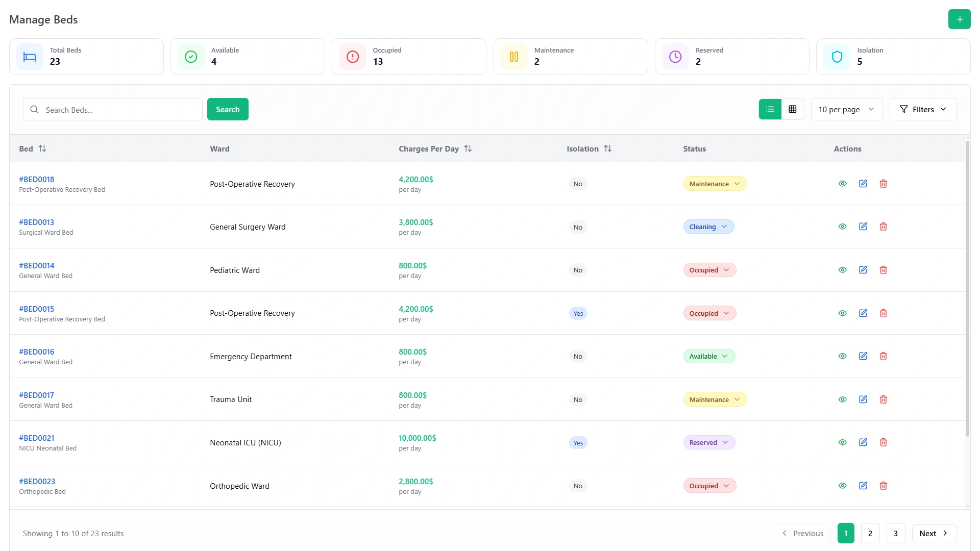Delete bed #BED0016
980x551 pixels.
[x=883, y=356]
